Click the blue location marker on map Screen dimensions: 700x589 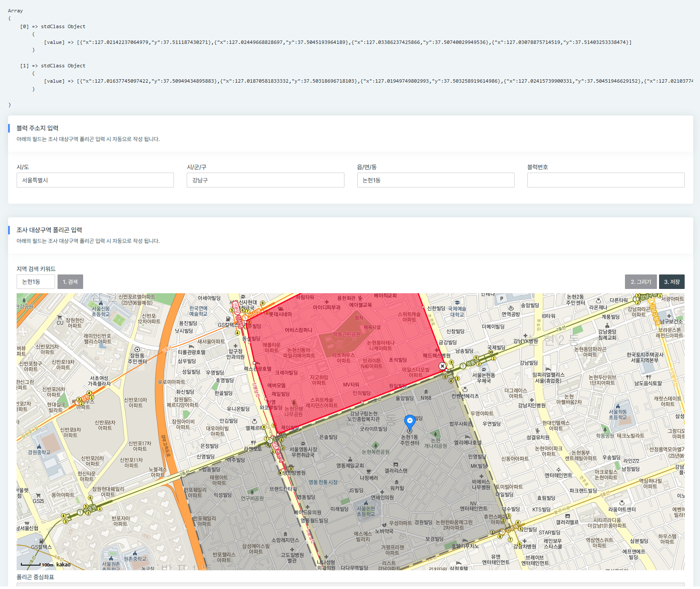pyautogui.click(x=410, y=423)
